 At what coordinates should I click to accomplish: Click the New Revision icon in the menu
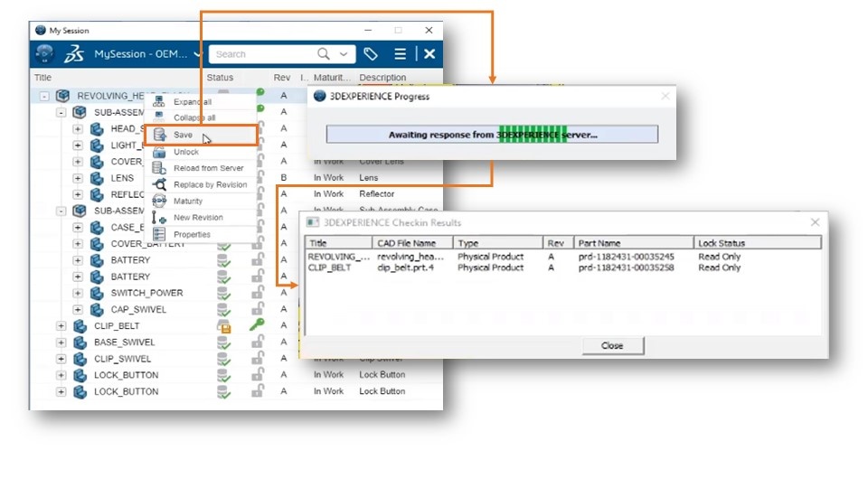pos(159,218)
